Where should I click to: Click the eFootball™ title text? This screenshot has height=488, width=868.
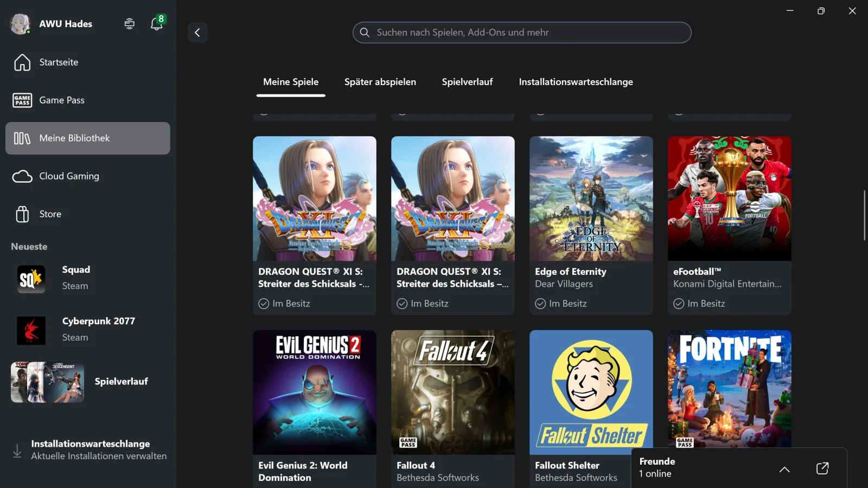pos(697,272)
